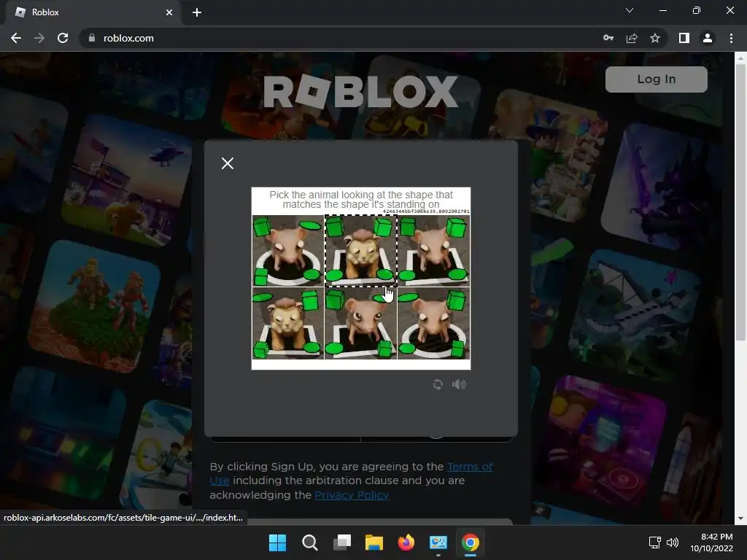
Task: Open File Explorer from the taskbar
Action: 374,542
